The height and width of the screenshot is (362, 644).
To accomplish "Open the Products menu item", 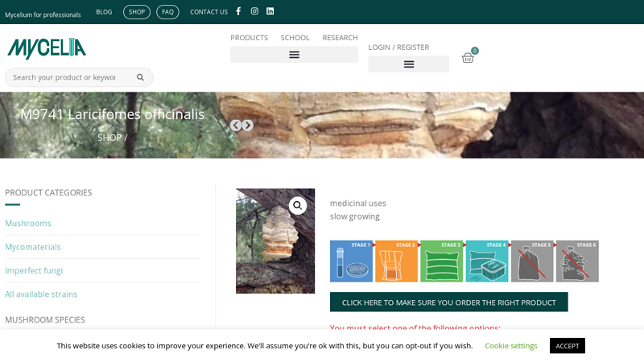I will [249, 37].
